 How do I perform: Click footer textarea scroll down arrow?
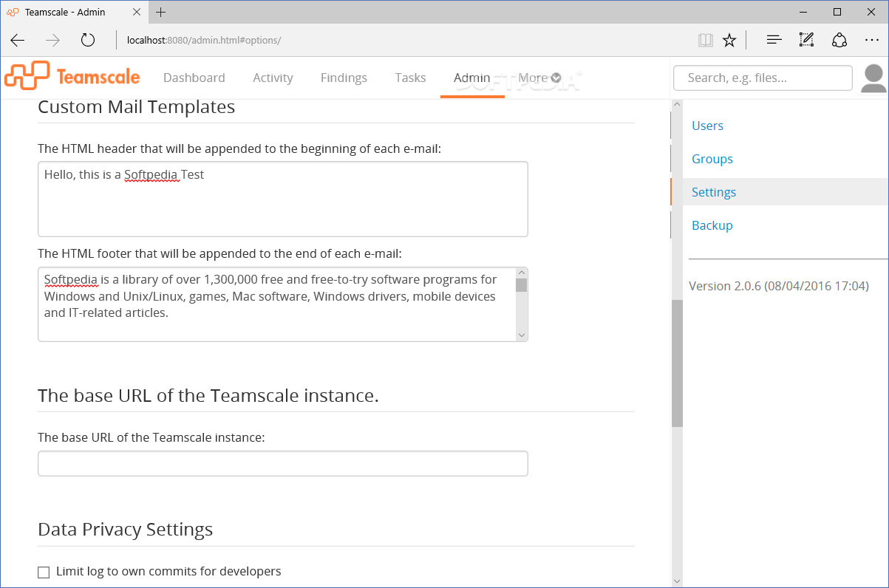pyautogui.click(x=522, y=335)
